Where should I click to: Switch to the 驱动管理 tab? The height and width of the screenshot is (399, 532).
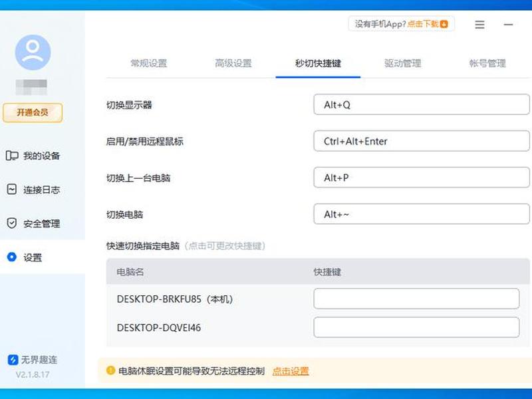point(403,63)
